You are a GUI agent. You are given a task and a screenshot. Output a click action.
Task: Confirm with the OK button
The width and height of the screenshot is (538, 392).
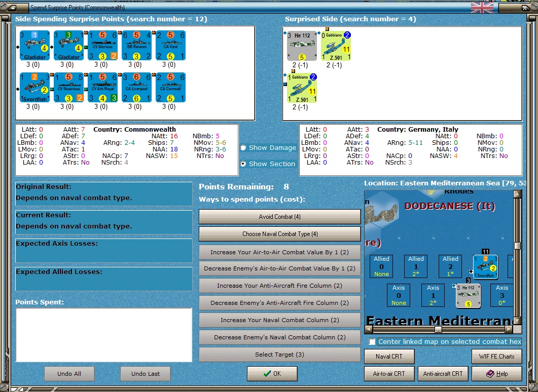coord(272,373)
